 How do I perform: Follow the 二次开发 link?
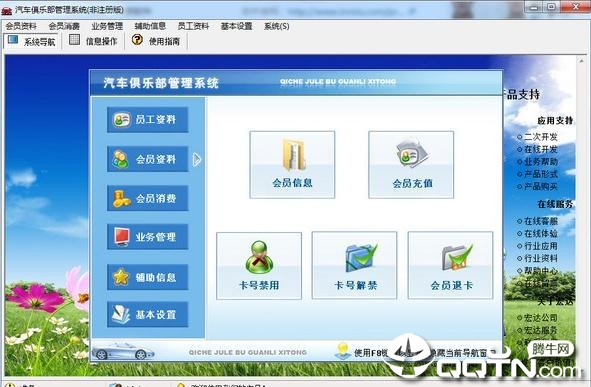pos(537,137)
